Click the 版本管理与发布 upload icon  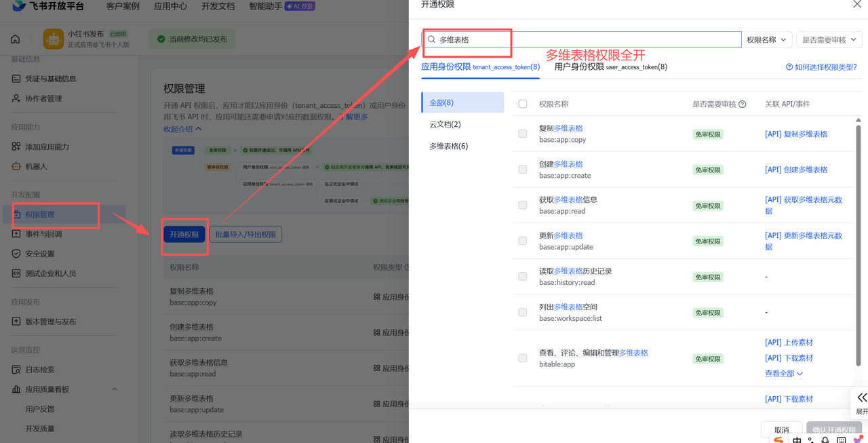coord(16,322)
